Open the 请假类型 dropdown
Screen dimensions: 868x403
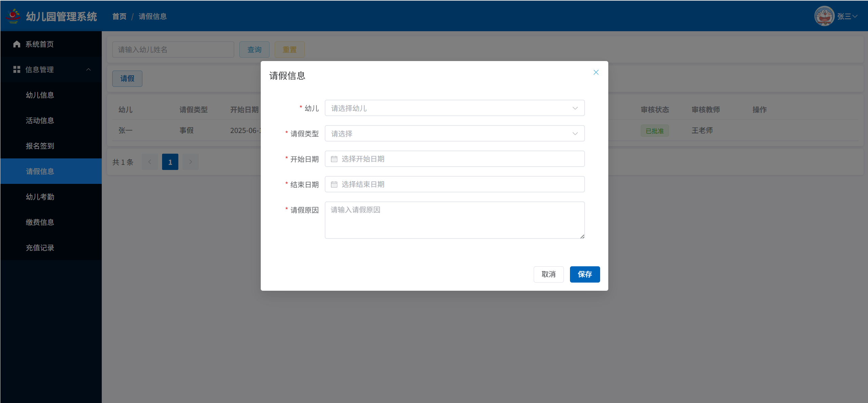point(454,134)
